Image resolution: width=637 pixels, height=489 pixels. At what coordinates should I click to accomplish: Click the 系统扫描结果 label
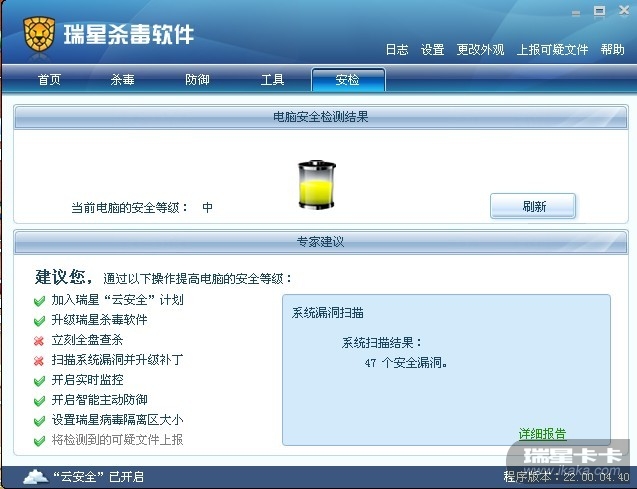(x=382, y=343)
